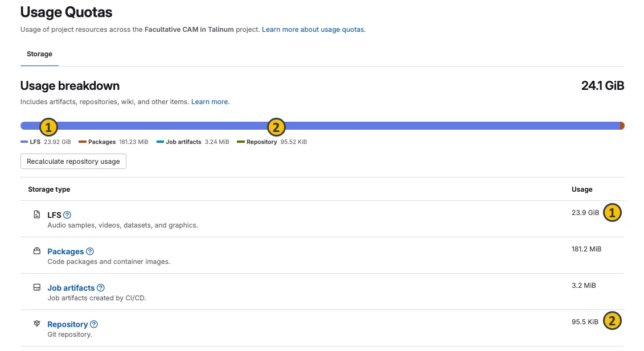
Task: Click the orange Packages segment at the bar's end
Action: point(622,126)
